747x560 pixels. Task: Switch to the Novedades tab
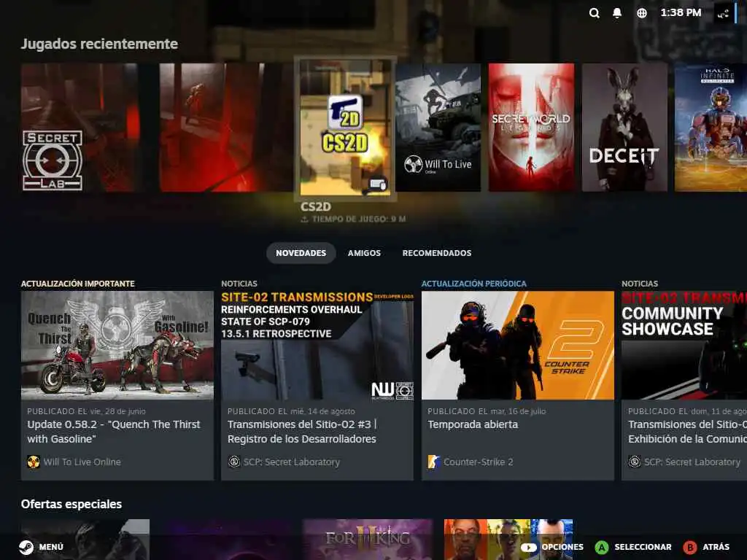301,253
